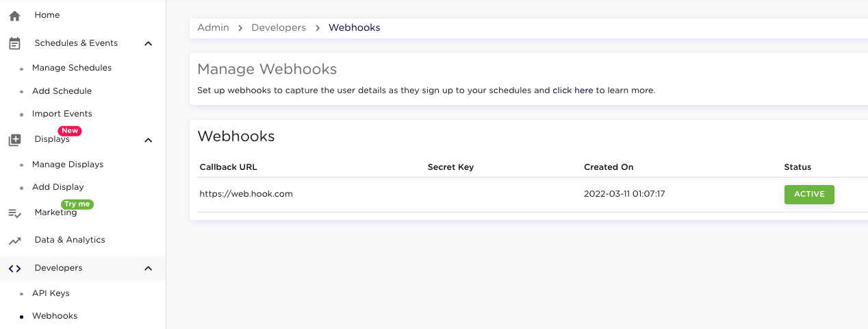This screenshot has width=868, height=329.
Task: Open Manage Schedules from the sidebar
Action: click(x=71, y=68)
